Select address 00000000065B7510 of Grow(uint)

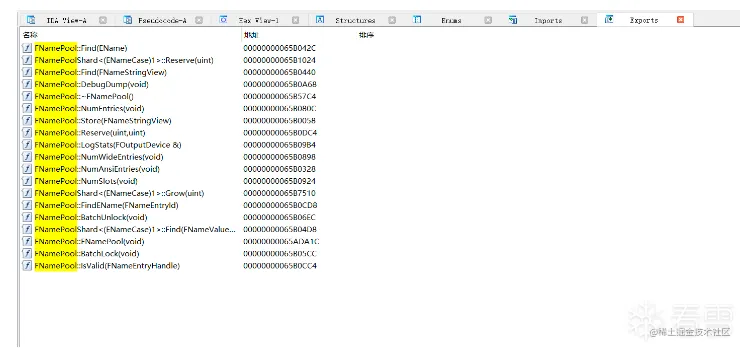pos(280,193)
